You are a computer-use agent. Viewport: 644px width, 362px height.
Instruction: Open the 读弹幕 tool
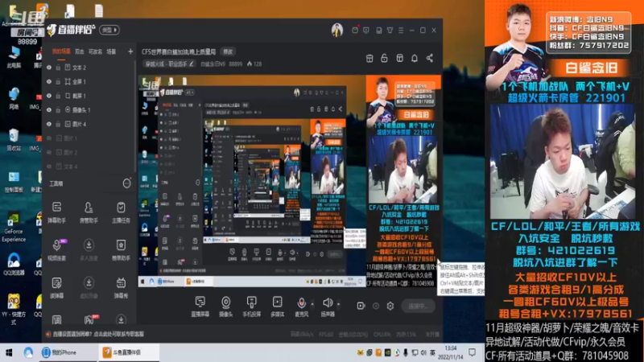coord(56,287)
